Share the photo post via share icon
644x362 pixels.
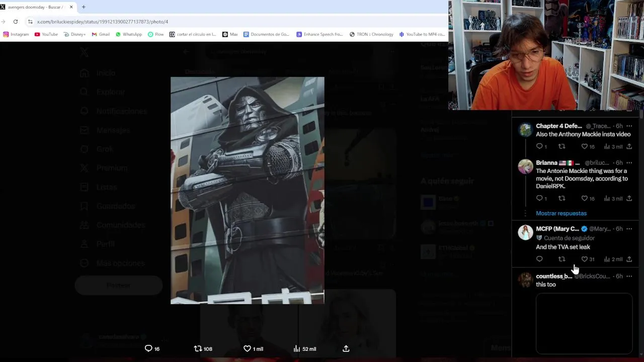pos(346,348)
